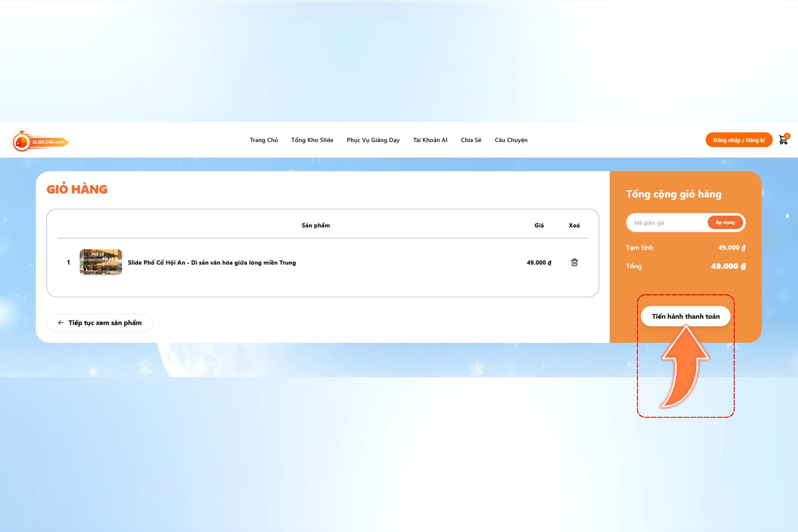Open Tổng Kho Slide menu
The image size is (798, 532).
pyautogui.click(x=312, y=140)
